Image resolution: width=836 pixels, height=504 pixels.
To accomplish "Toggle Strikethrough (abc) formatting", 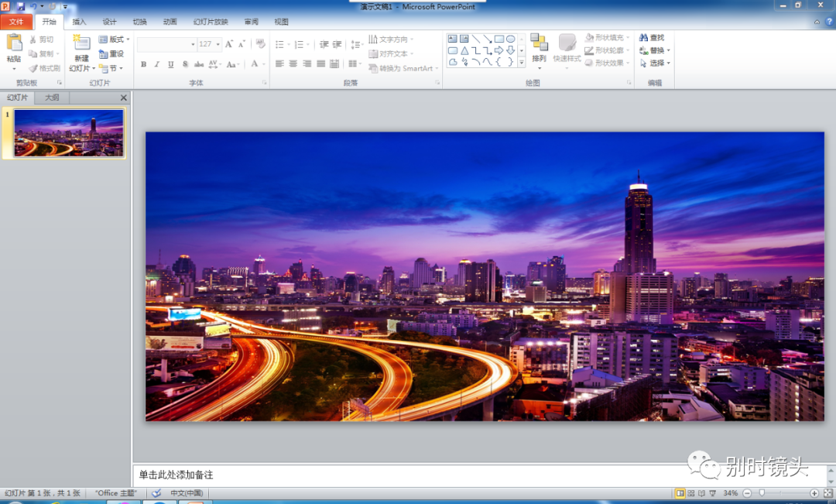I will 199,64.
